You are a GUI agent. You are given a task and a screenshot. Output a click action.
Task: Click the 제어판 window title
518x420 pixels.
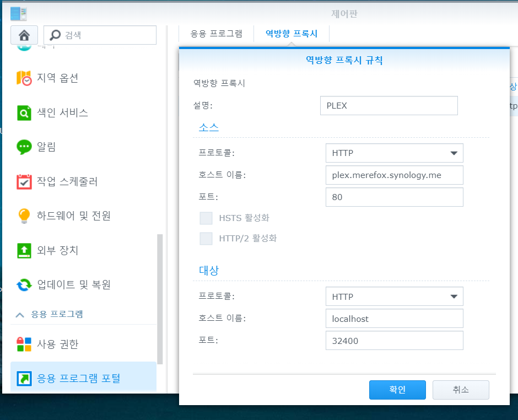coord(344,14)
